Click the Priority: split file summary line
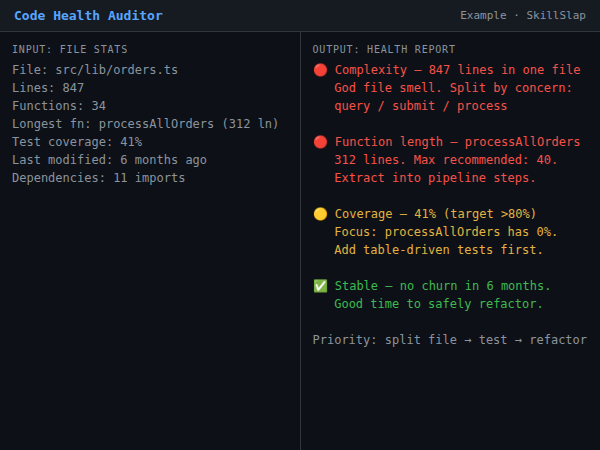 449,340
